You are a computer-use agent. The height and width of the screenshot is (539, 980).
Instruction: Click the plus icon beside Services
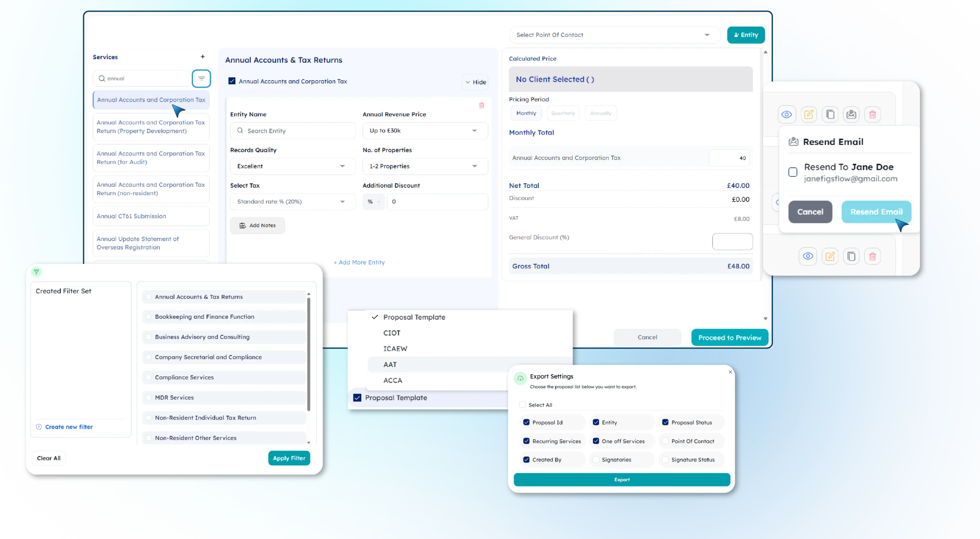tap(203, 57)
